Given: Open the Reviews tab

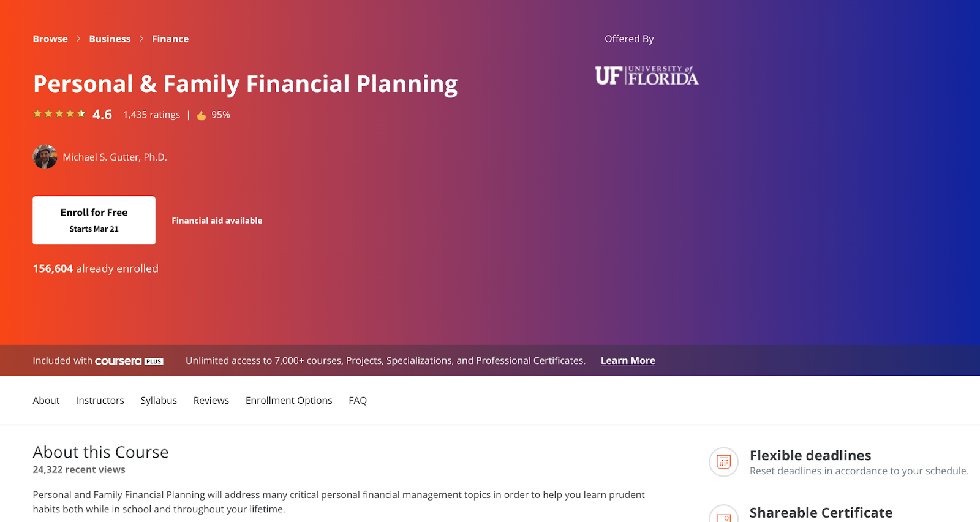Looking at the screenshot, I should (211, 400).
